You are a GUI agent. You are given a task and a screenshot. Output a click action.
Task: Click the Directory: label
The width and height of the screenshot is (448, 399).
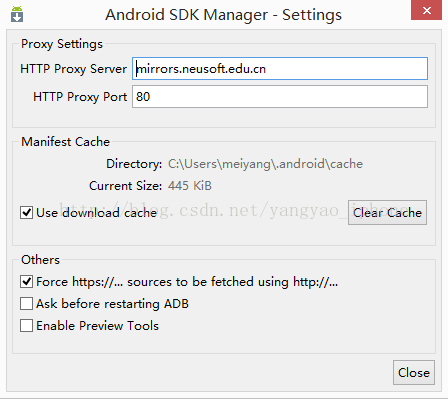tap(134, 164)
